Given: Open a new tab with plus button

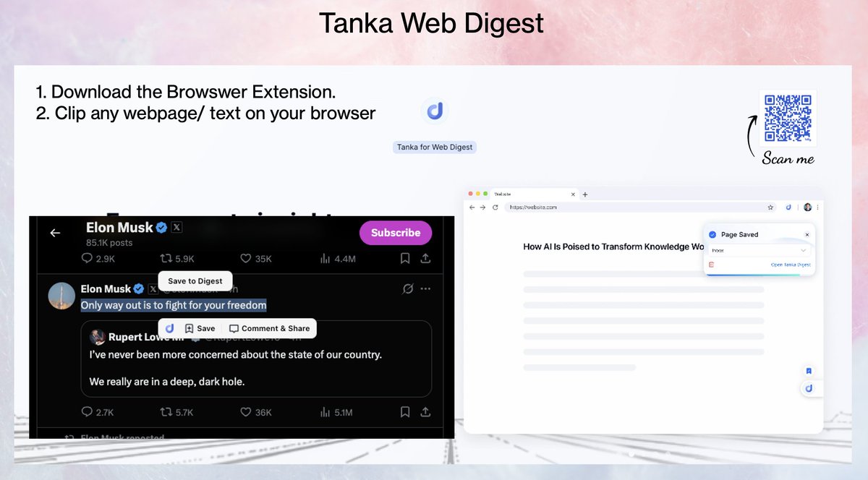Looking at the screenshot, I should (585, 194).
